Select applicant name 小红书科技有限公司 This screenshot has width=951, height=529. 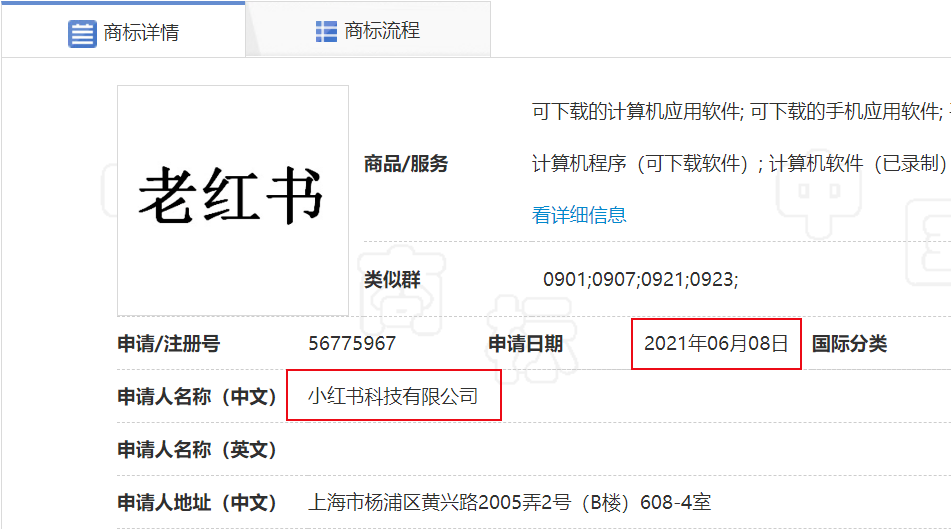[393, 396]
